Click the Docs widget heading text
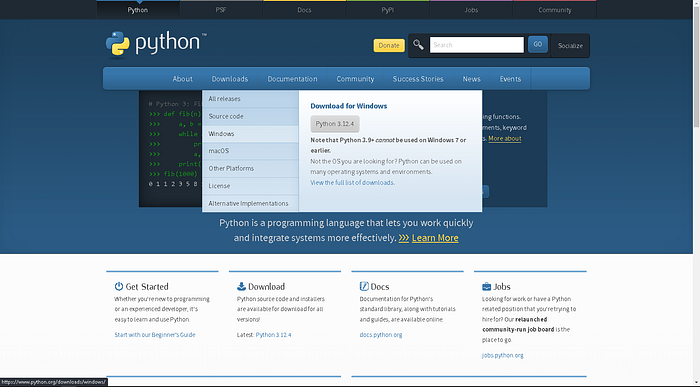700x387 pixels. [380, 287]
